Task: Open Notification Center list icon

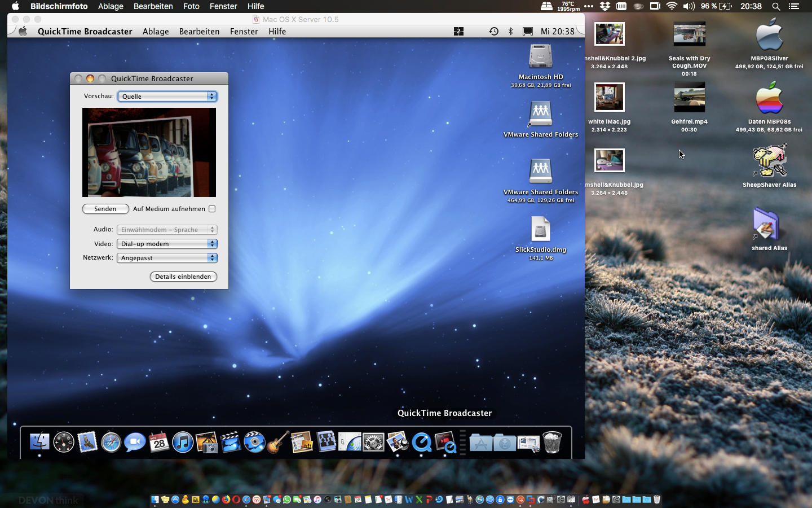Action: click(x=794, y=6)
